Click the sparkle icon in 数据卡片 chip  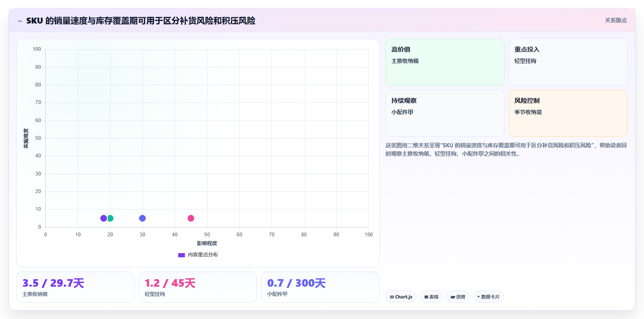tap(479, 297)
